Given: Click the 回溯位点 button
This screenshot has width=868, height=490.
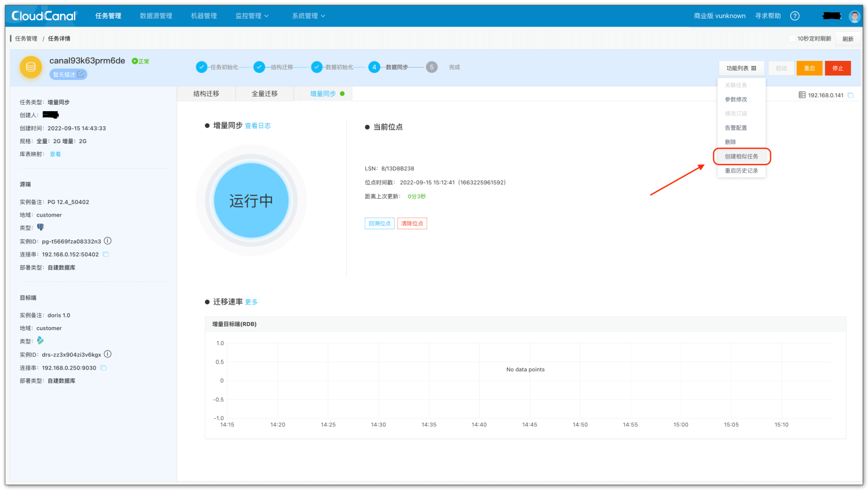Looking at the screenshot, I should coord(380,224).
